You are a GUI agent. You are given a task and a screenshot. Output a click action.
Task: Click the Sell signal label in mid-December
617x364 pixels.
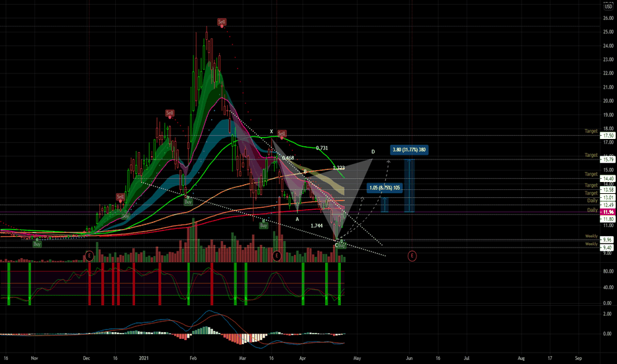[120, 197]
